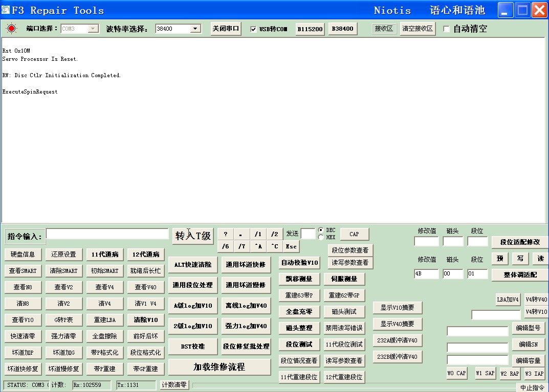The width and height of the screenshot is (549, 392).
Task: Open the 波特率选择 38400 dropdown
Action: (195, 29)
